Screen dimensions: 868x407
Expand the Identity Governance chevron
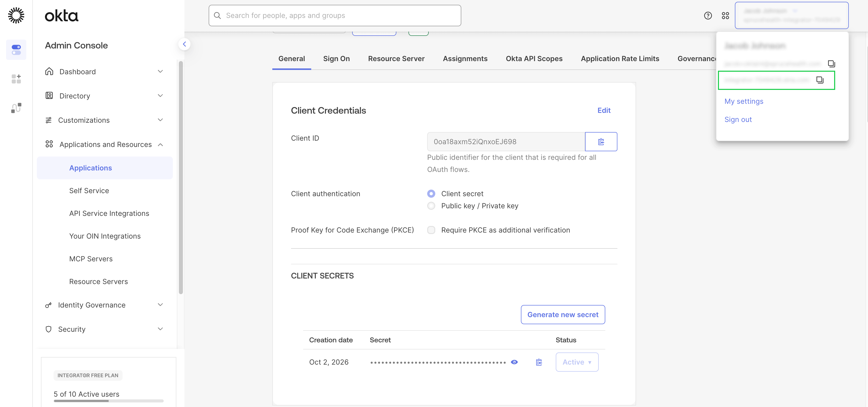pos(160,305)
